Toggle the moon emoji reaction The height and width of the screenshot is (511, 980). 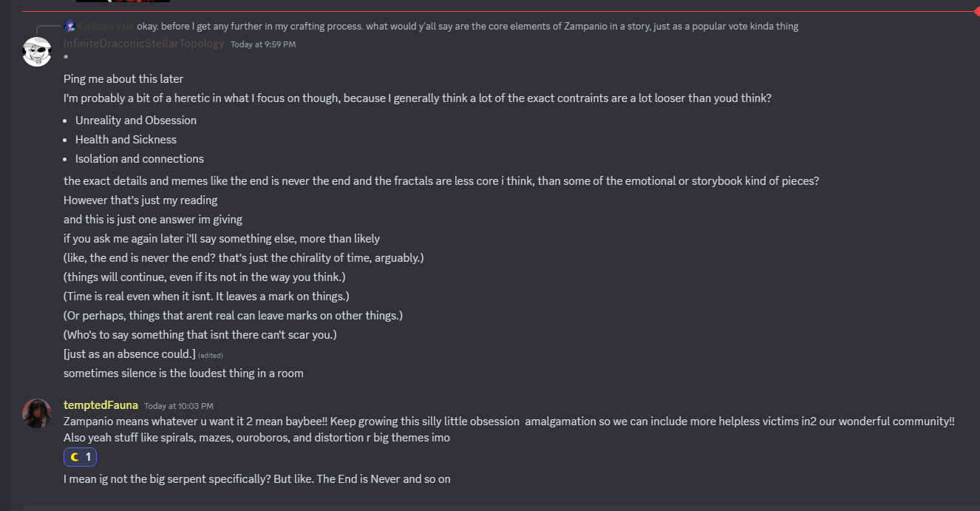click(x=80, y=457)
